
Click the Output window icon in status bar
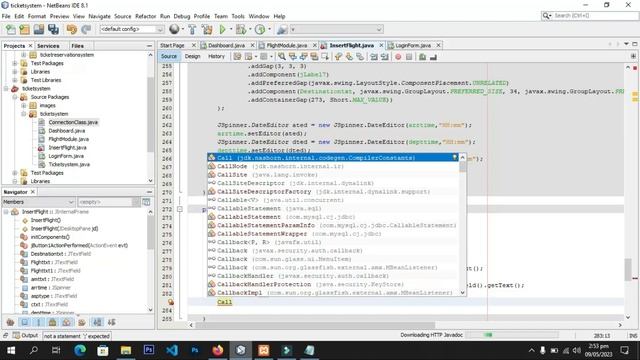[x=16, y=336]
